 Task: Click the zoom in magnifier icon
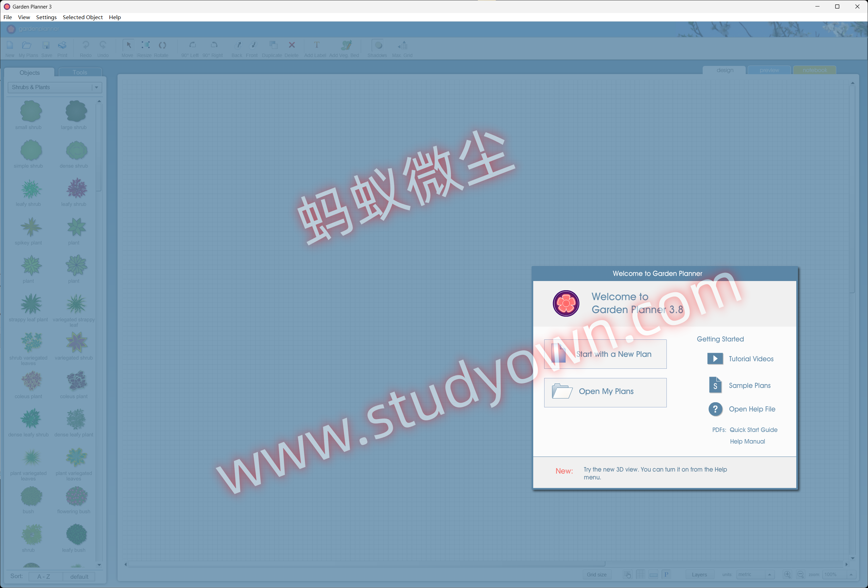(x=787, y=575)
